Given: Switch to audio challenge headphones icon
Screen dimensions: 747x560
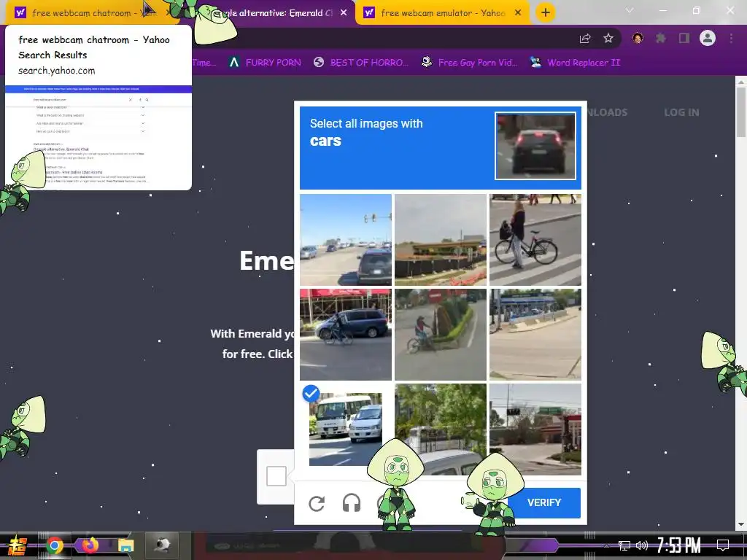Looking at the screenshot, I should click(x=352, y=503).
